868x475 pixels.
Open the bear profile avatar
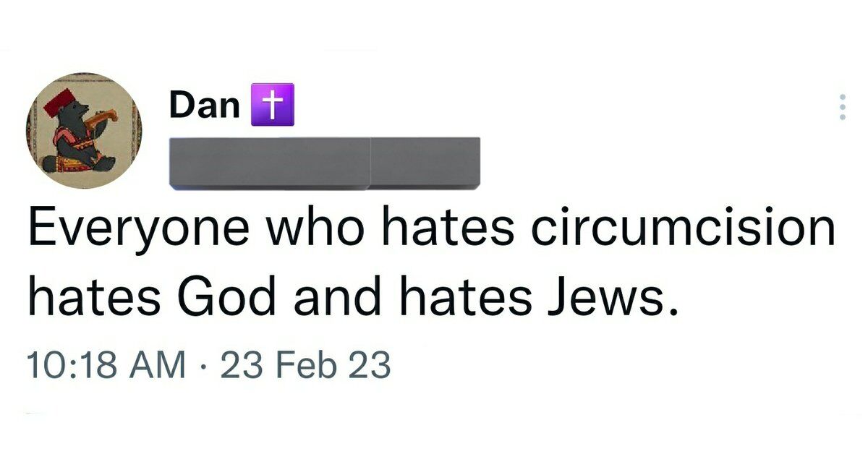click(83, 131)
